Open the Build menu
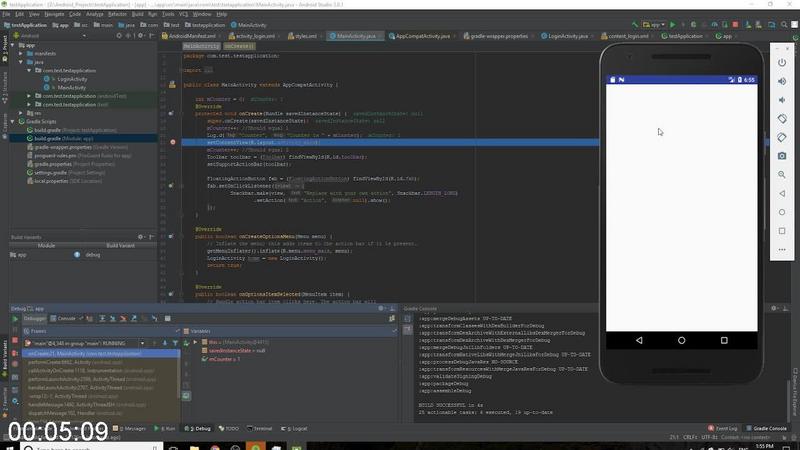Screen dimensions: 800x450 tap(138, 14)
